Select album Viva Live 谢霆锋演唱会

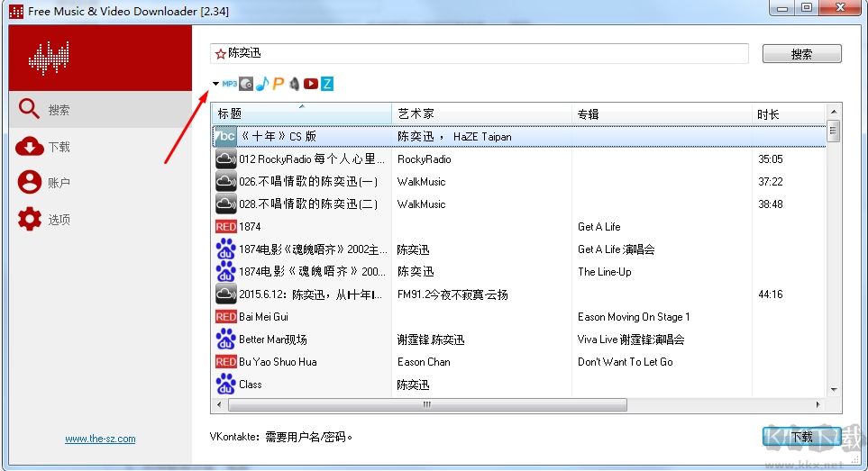(x=631, y=340)
